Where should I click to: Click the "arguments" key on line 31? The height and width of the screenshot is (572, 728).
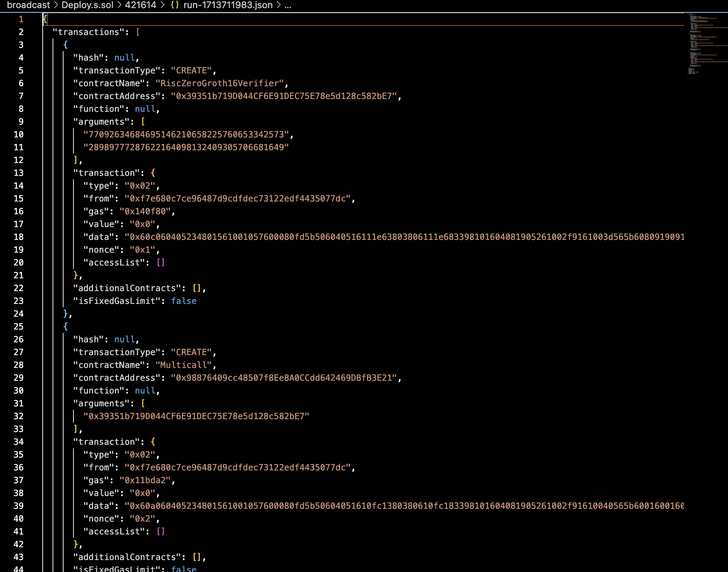[101, 403]
